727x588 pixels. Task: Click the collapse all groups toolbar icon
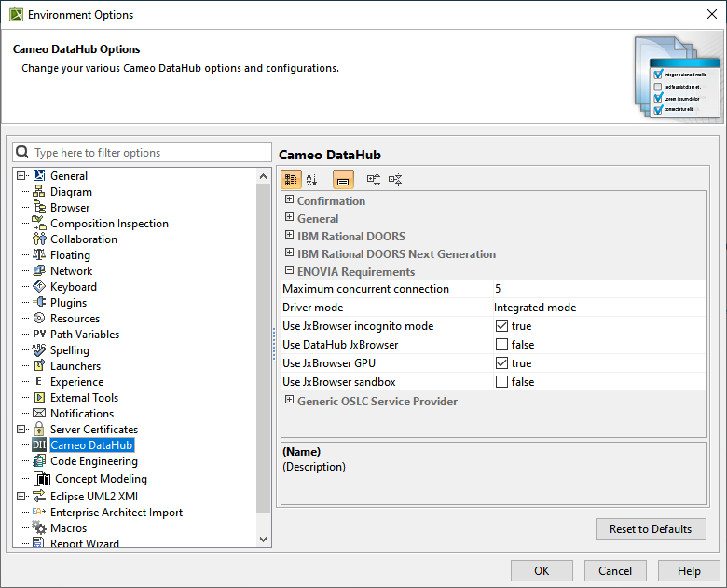pos(395,180)
